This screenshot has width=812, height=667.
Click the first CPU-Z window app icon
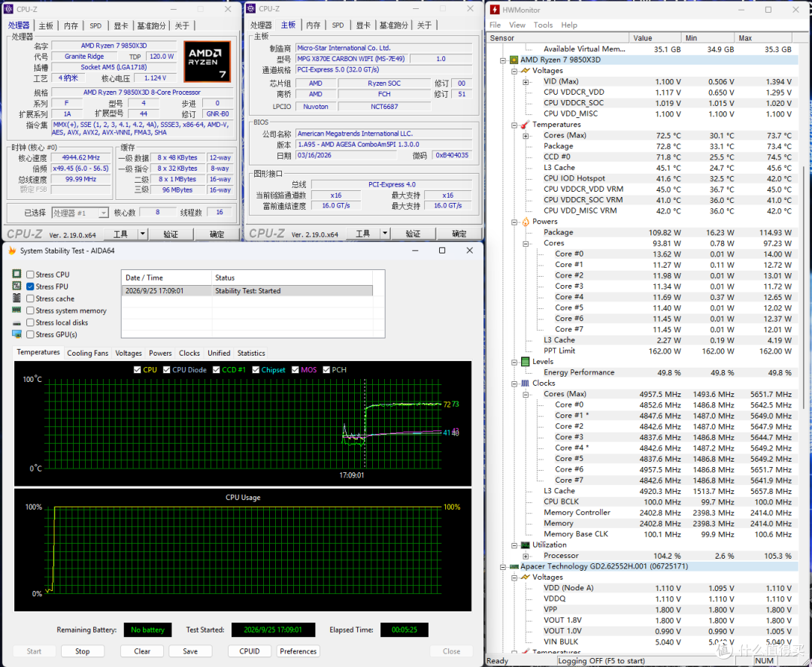click(x=9, y=9)
